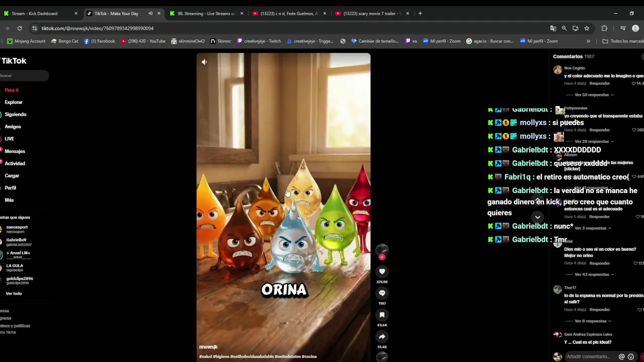Click the mention @ icon in comment box
The image size is (644, 362).
pos(622,357)
